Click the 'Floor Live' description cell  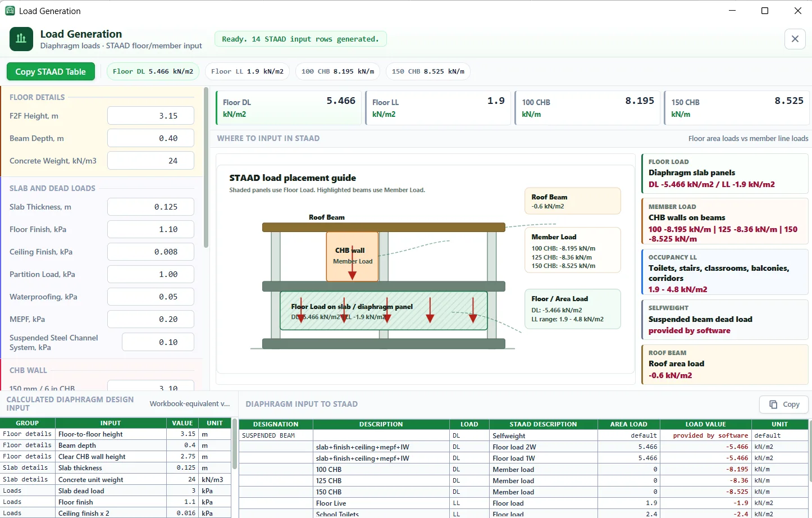pyautogui.click(x=381, y=503)
